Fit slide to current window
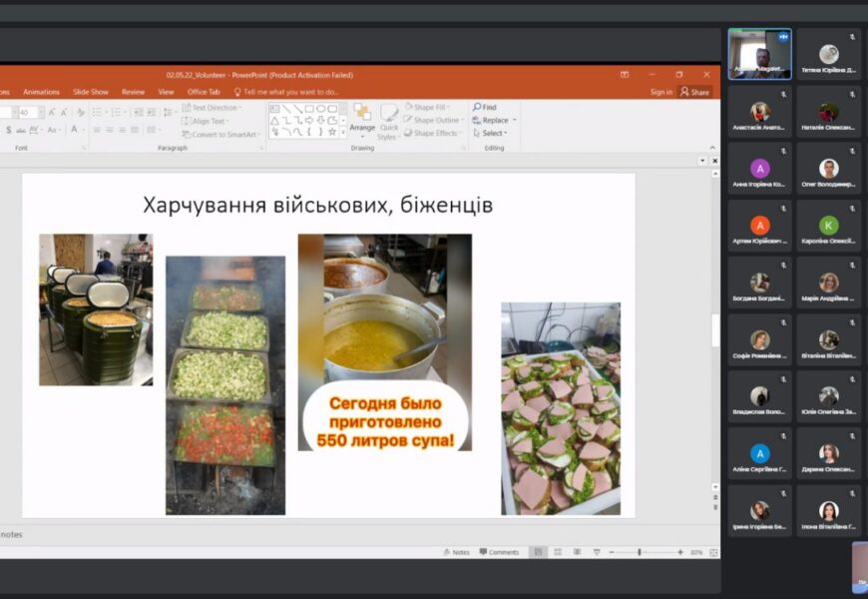 pos(713,552)
